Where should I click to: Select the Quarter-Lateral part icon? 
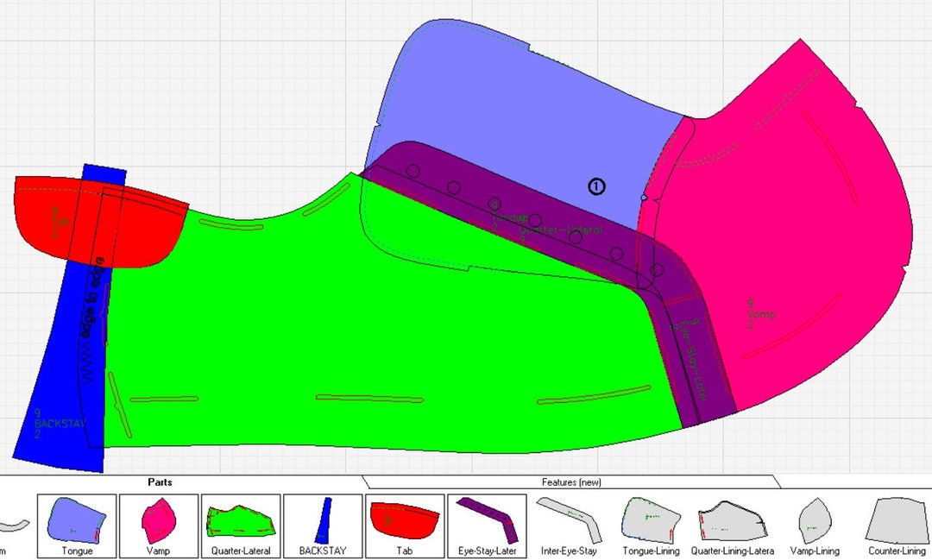[x=241, y=521]
